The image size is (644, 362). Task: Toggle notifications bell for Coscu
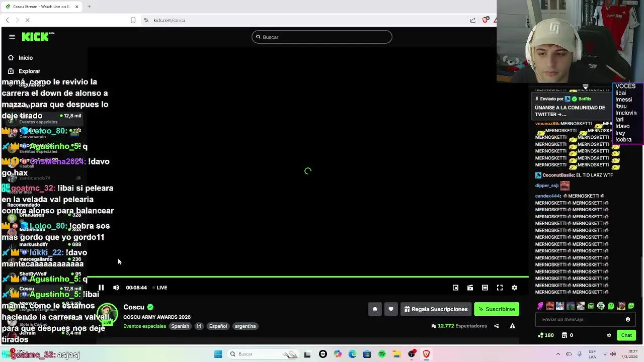click(x=375, y=309)
